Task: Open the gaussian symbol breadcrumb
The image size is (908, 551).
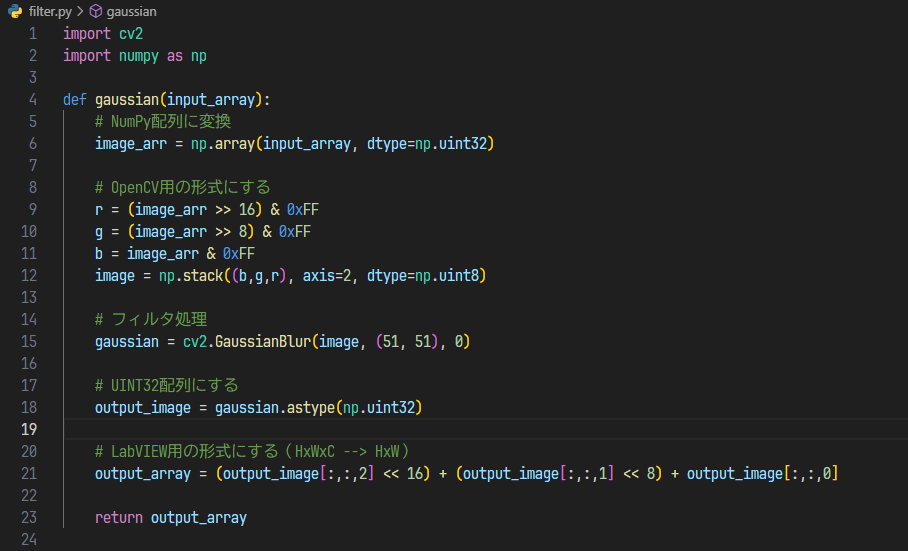Action: tap(131, 11)
